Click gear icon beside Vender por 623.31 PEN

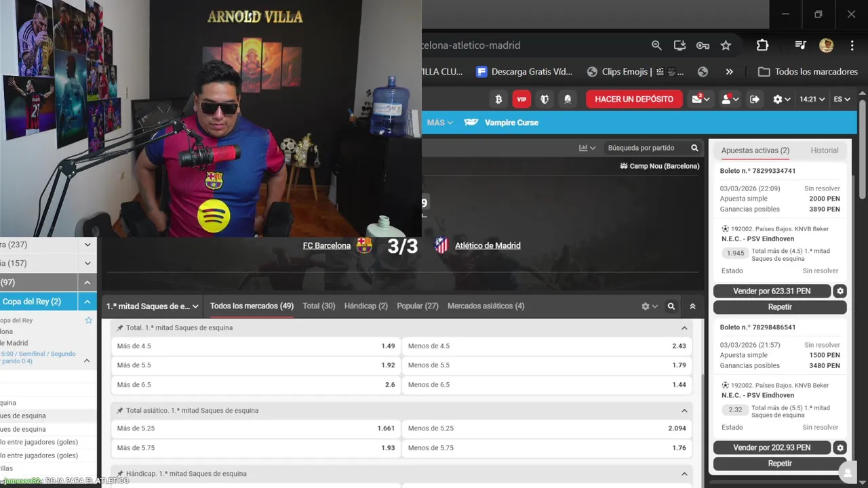[x=840, y=291]
